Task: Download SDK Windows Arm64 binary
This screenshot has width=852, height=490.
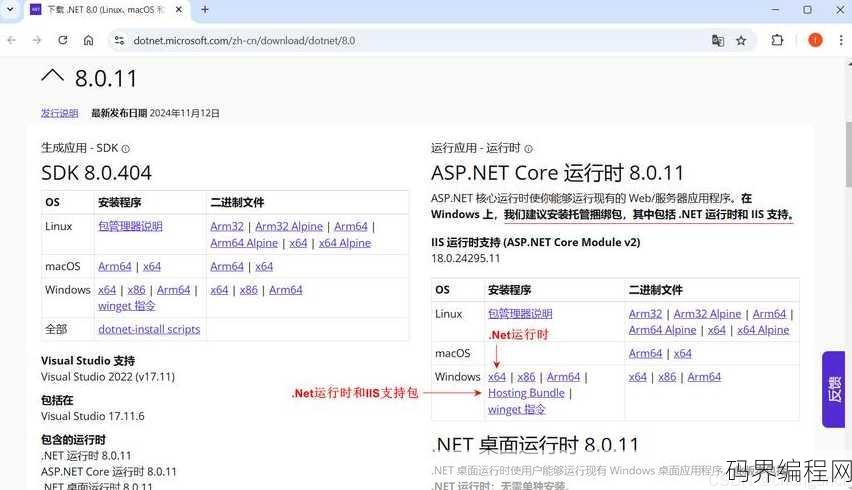Action: 285,290
